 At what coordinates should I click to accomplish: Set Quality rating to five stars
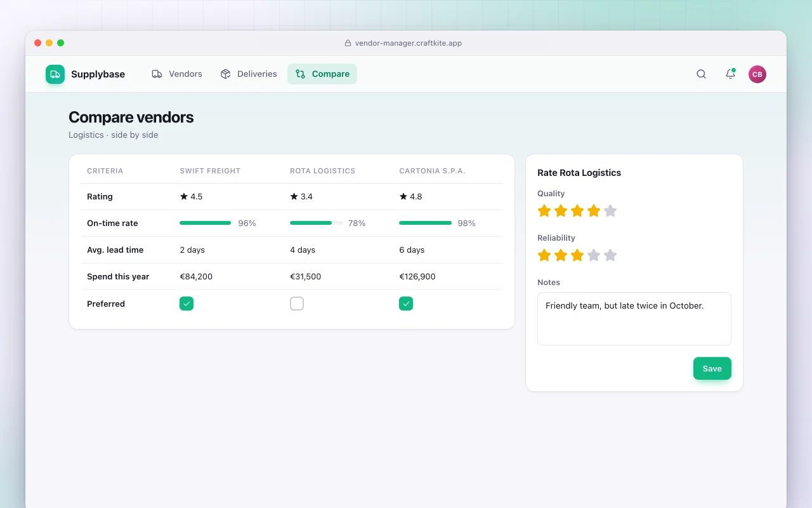(x=610, y=211)
